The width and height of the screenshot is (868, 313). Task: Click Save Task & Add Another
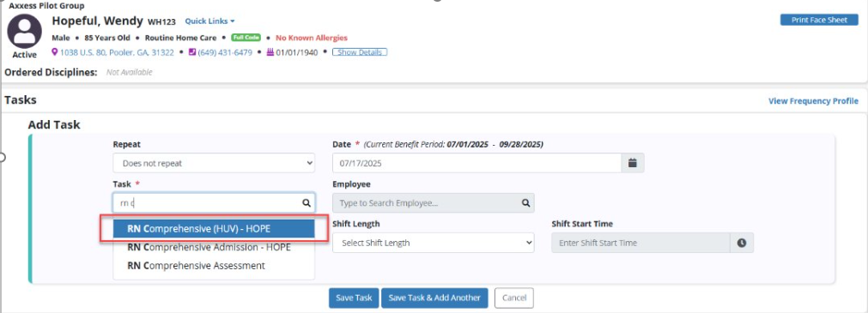point(434,298)
